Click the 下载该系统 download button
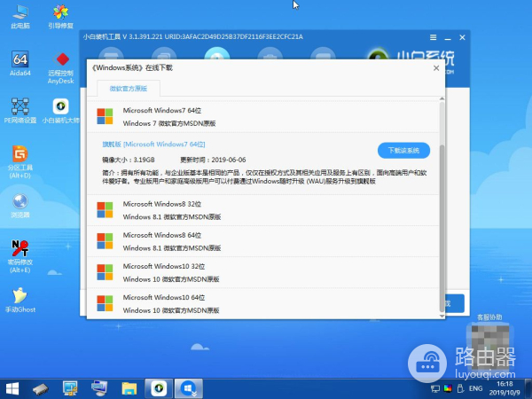Image resolution: width=532 pixels, height=399 pixels. coord(403,150)
